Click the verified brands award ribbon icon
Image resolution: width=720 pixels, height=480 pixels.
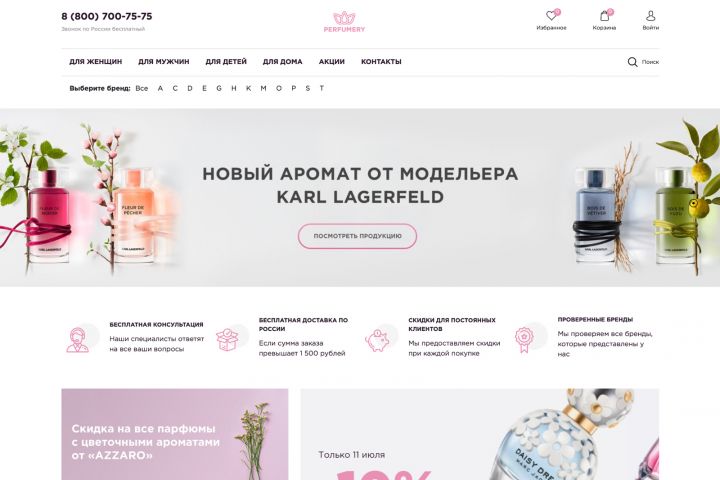pyautogui.click(x=524, y=339)
